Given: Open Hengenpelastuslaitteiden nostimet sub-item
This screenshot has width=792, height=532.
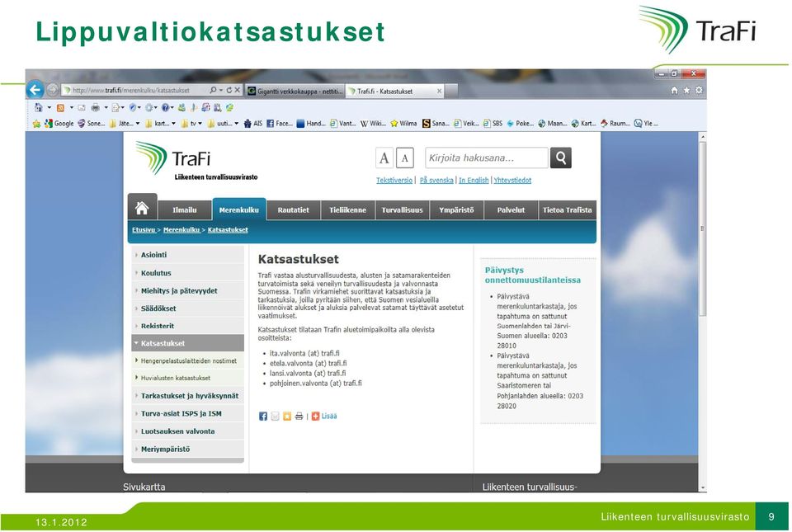Looking at the screenshot, I should point(187,361).
